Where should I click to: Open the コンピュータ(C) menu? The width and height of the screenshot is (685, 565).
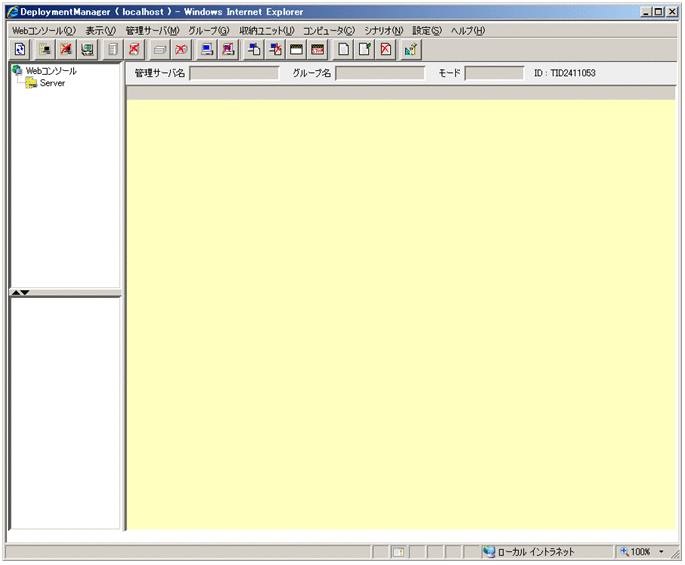click(328, 31)
